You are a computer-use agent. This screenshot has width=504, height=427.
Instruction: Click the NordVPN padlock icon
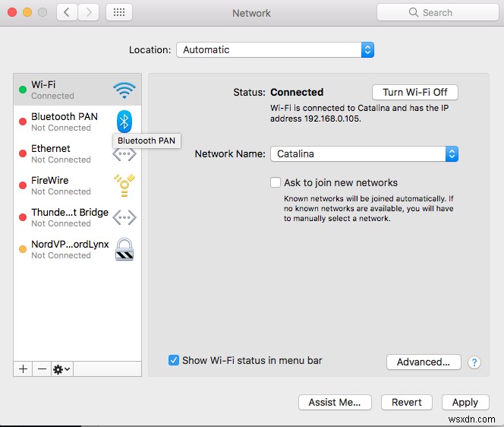click(124, 249)
